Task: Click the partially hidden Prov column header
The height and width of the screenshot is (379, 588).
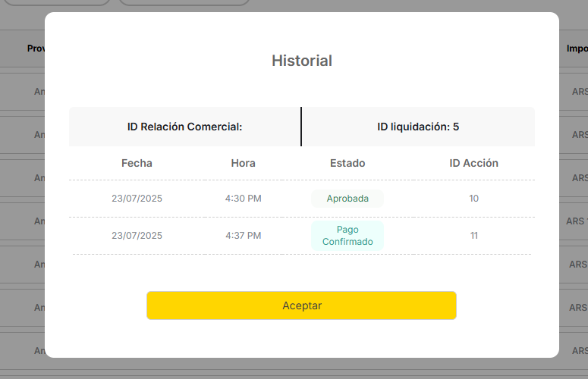Action: tap(36, 49)
